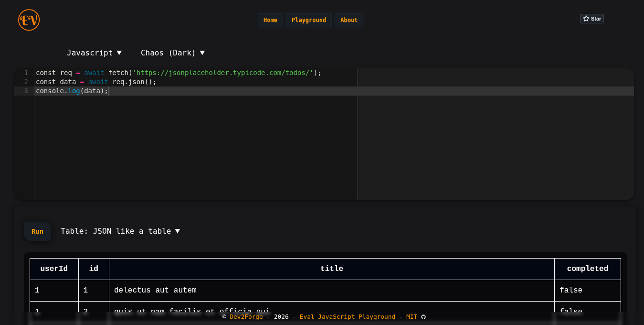Open the About page
This screenshot has height=325, width=644.
pyautogui.click(x=348, y=20)
